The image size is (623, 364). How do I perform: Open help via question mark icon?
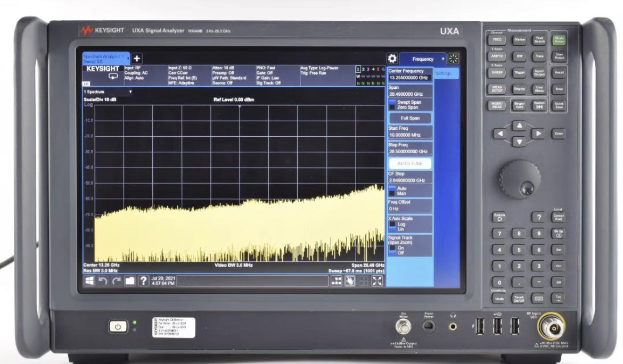point(143,281)
